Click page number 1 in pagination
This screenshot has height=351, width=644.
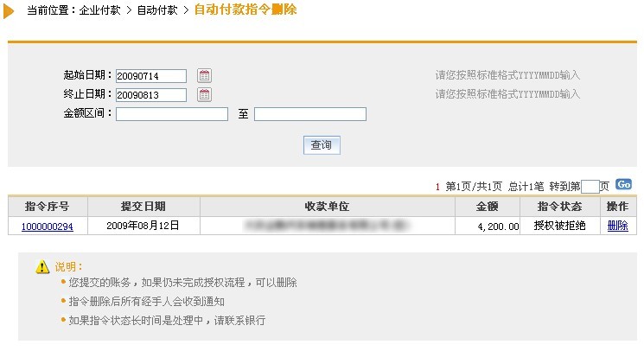tap(437, 188)
